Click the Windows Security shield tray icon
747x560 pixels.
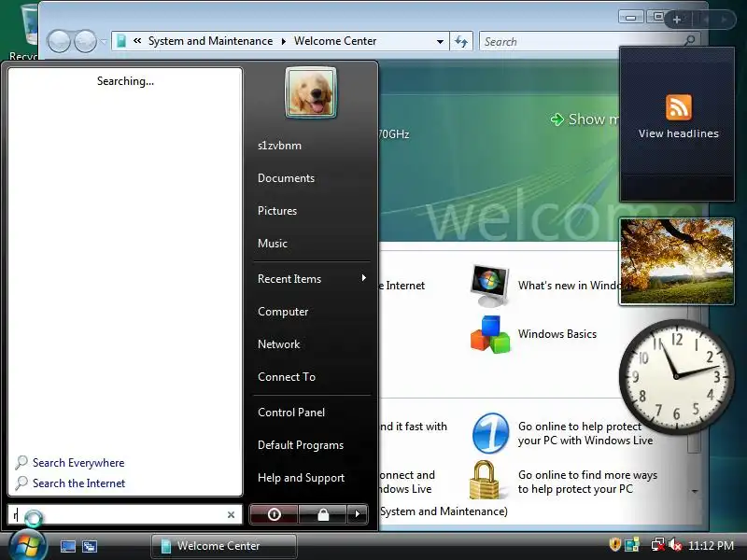click(x=614, y=544)
